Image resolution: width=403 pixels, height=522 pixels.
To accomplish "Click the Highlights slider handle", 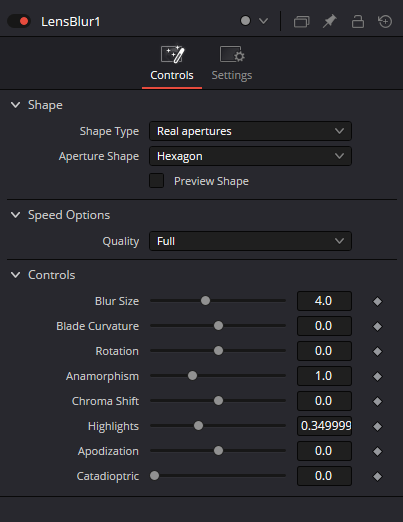I will coord(198,426).
